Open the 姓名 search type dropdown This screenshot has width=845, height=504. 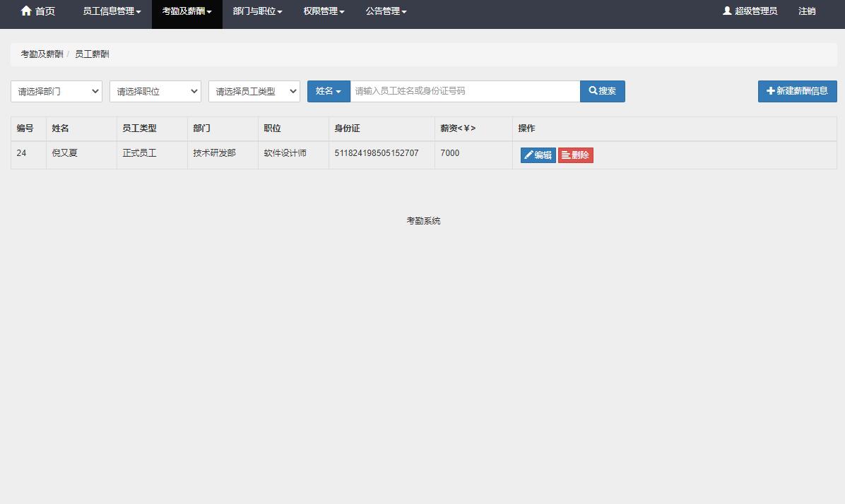328,91
